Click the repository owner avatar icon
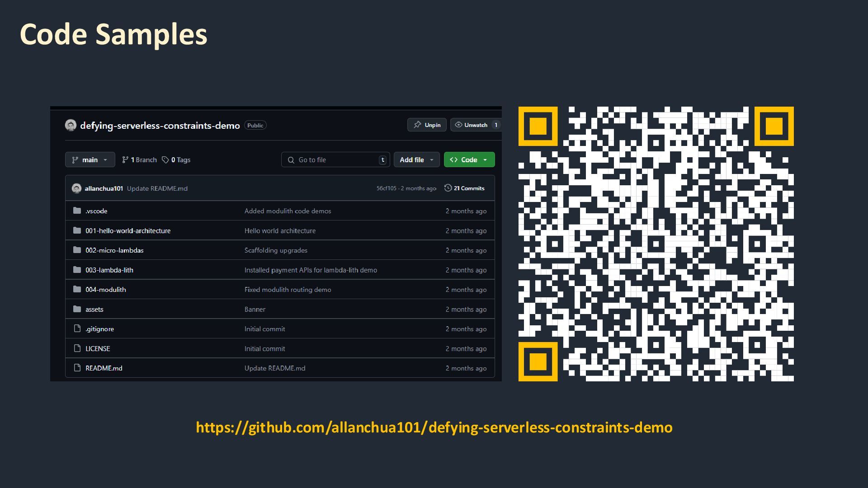Image resolution: width=868 pixels, height=488 pixels. [x=71, y=125]
